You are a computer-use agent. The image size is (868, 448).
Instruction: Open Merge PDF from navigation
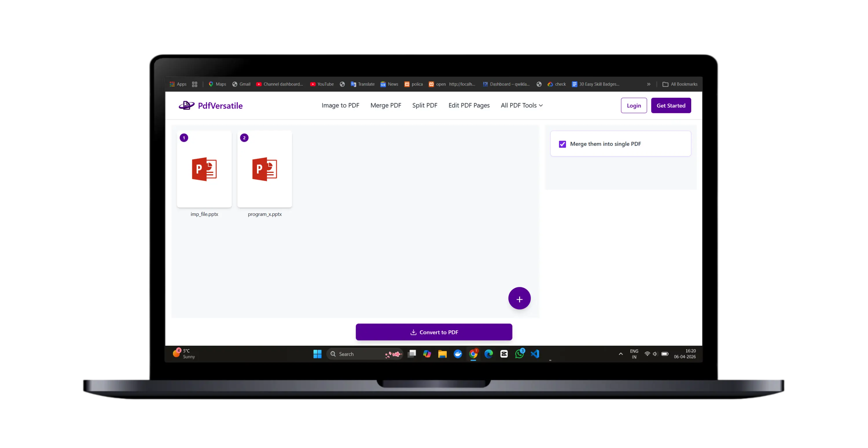tap(386, 105)
